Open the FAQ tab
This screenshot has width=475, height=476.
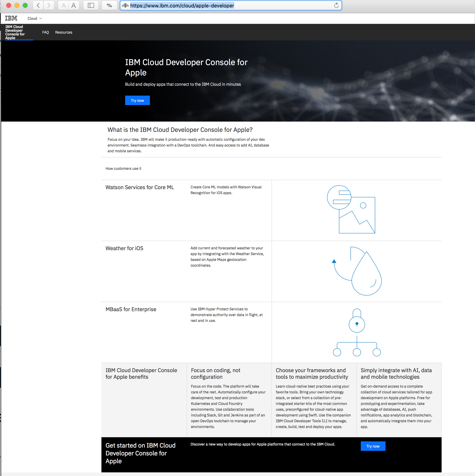[46, 32]
